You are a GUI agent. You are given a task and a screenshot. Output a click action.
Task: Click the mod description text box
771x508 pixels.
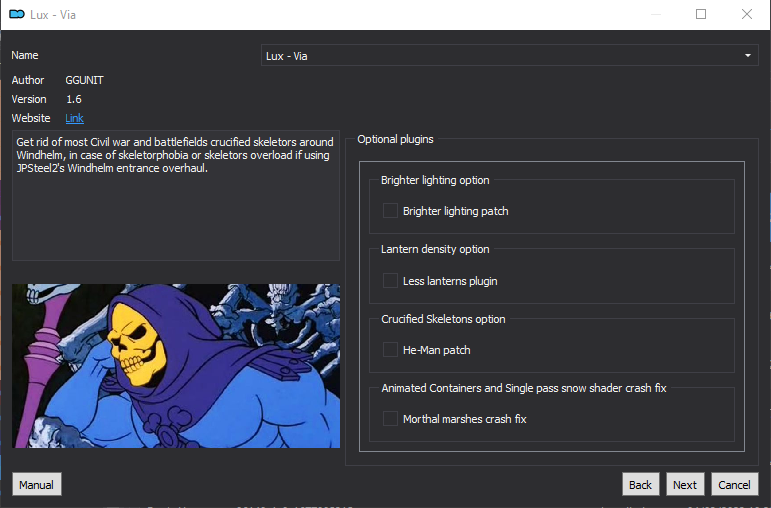point(176,195)
